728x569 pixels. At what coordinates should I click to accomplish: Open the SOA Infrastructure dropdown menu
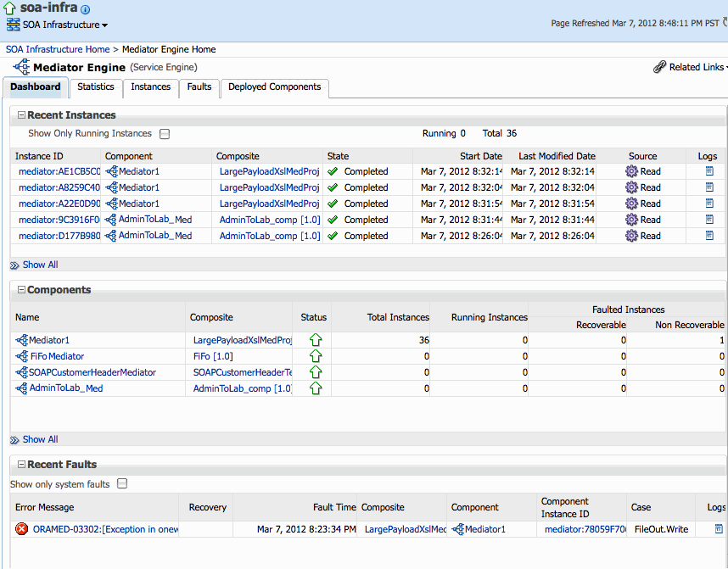point(104,25)
